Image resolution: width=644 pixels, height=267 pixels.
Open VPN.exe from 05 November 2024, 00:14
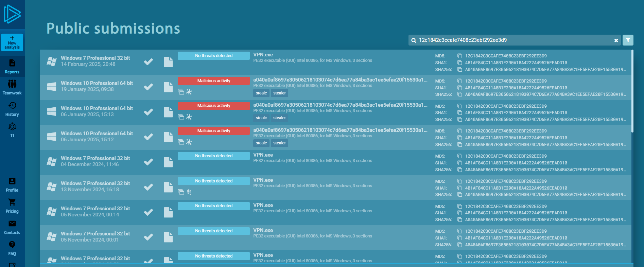pos(263,205)
